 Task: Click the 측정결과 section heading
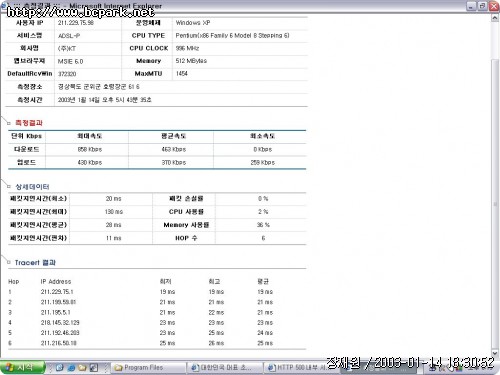click(x=29, y=123)
